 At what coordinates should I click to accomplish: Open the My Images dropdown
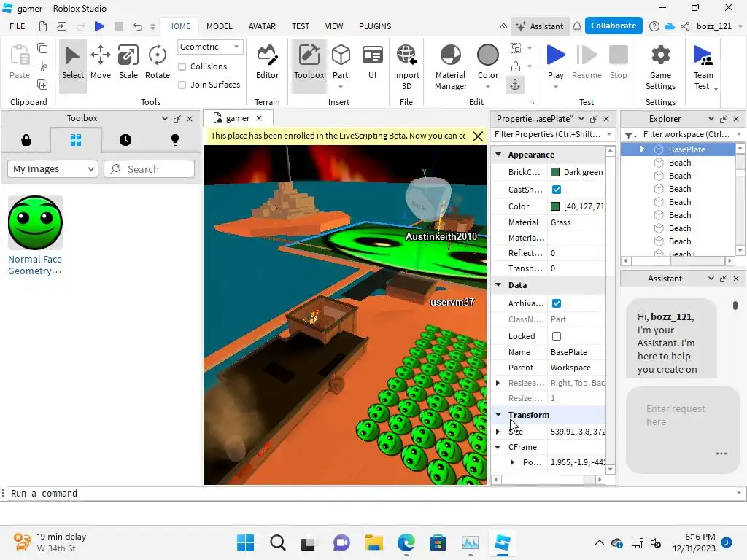(x=53, y=169)
